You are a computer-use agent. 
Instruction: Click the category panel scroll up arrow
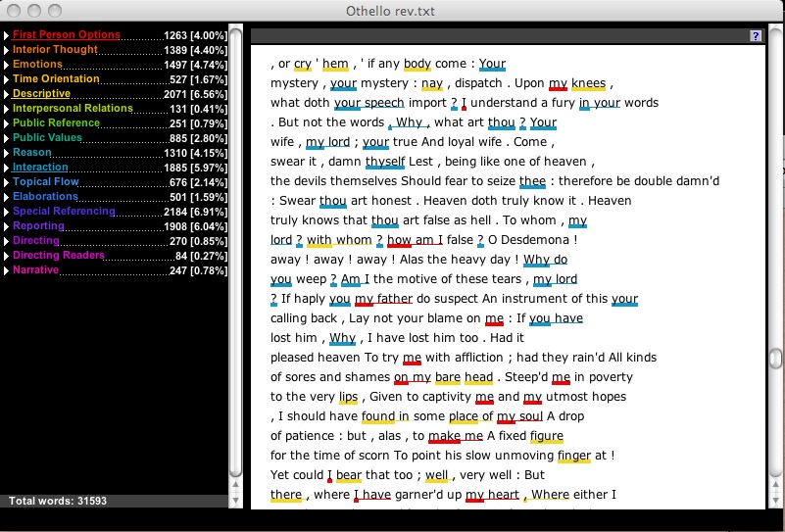click(236, 485)
